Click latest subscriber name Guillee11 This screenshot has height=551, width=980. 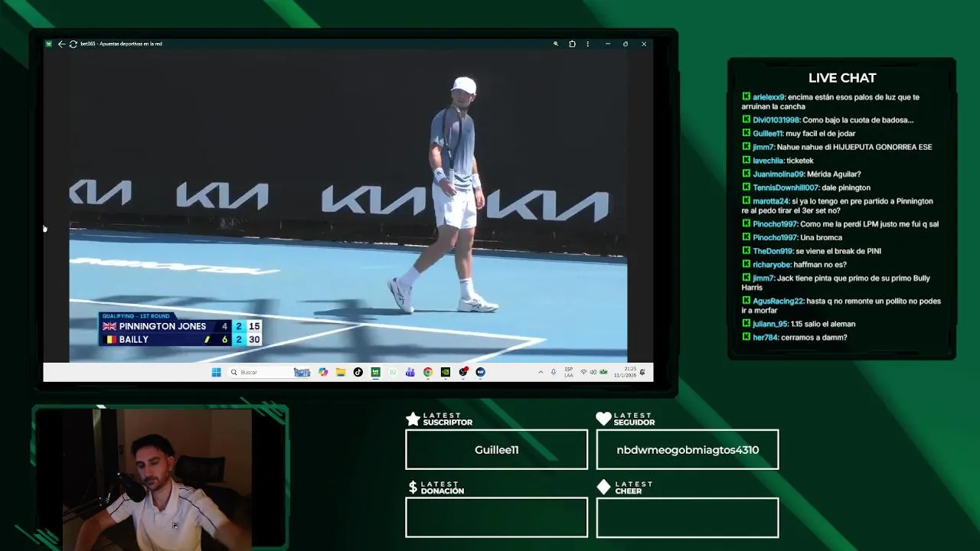[496, 450]
